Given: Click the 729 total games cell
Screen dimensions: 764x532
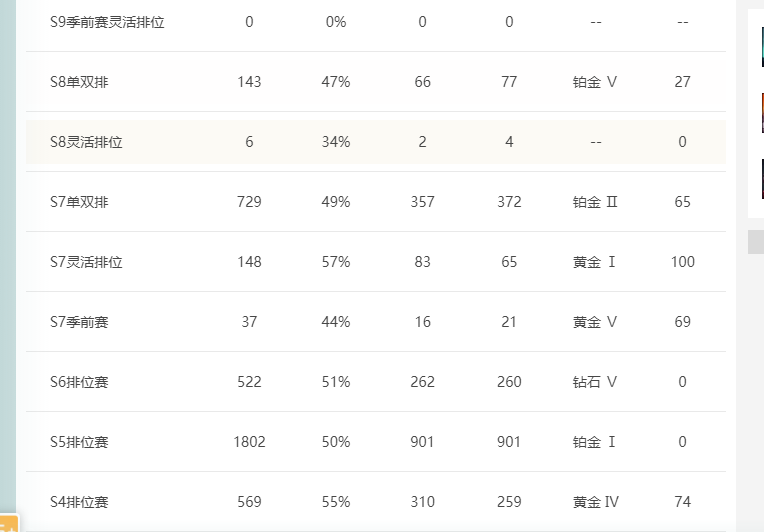Looking at the screenshot, I should (x=249, y=202).
